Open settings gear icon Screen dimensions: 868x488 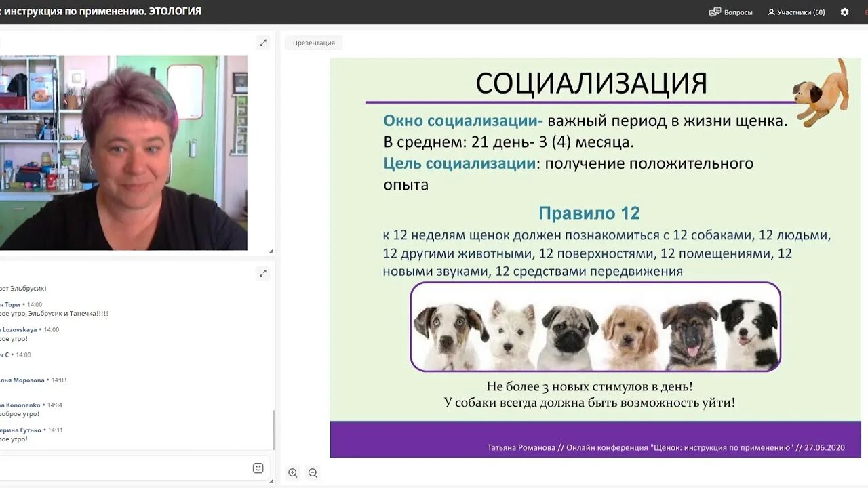click(x=844, y=12)
